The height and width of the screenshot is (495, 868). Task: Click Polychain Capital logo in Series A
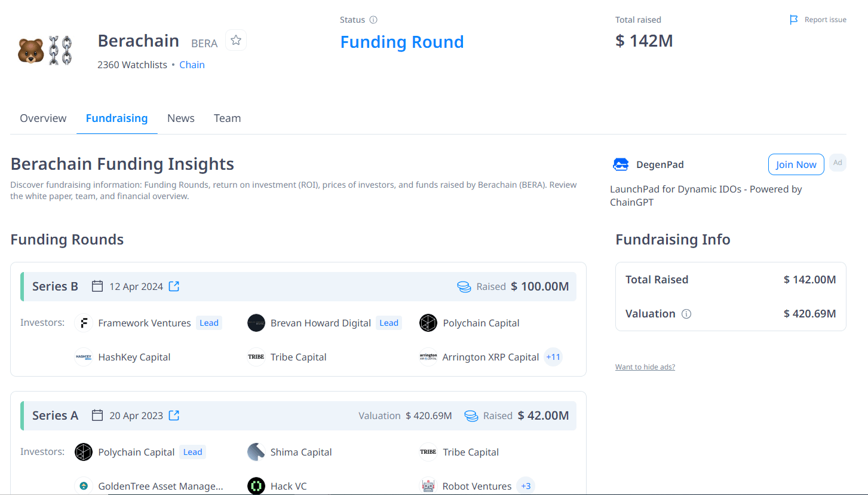click(x=84, y=452)
